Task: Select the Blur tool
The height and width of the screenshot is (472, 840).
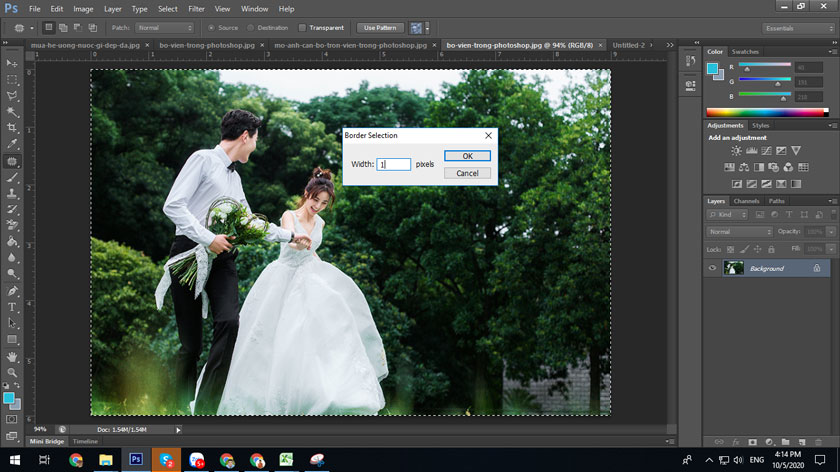Action: (12, 258)
